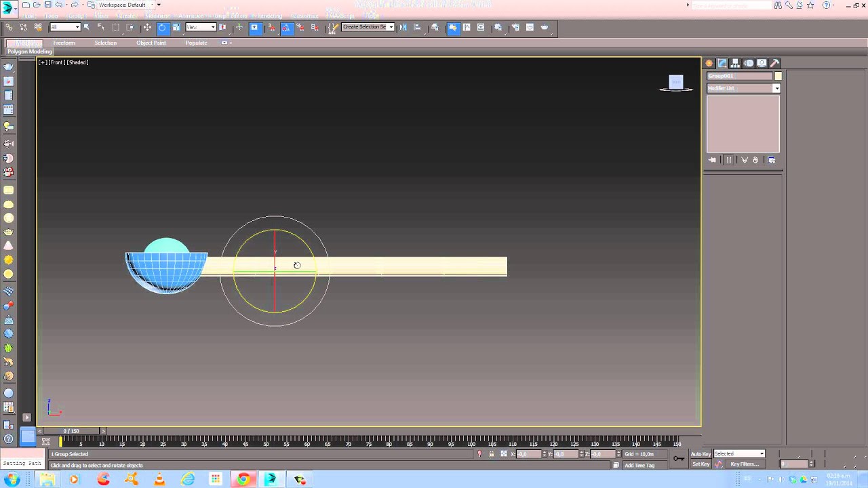Toggle the 3D Snaps button
The width and height of the screenshot is (868, 488).
[x=271, y=27]
